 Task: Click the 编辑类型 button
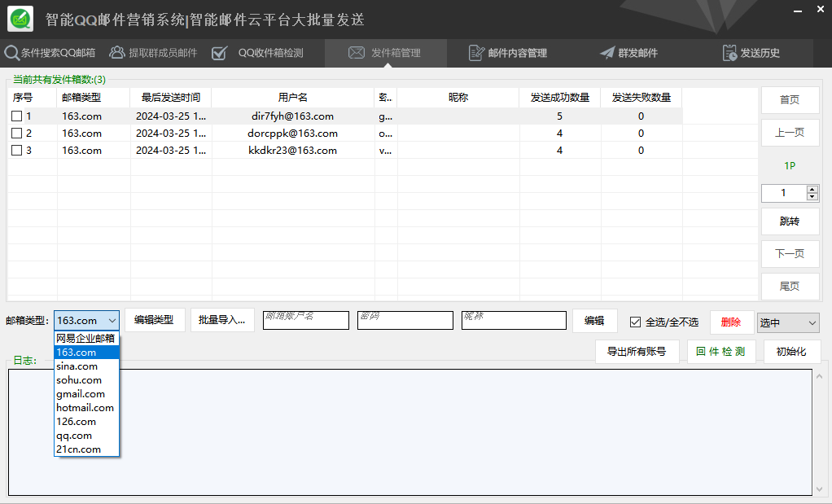[x=155, y=320]
